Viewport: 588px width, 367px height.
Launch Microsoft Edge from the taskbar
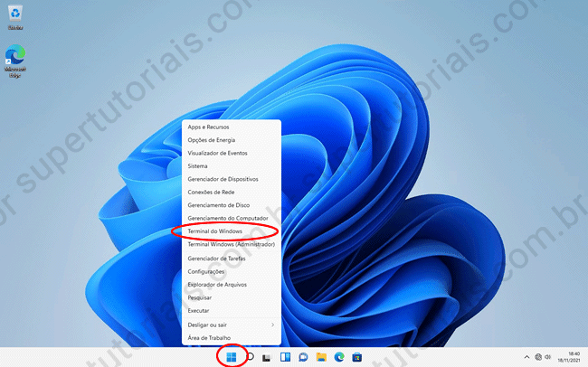[339, 357]
